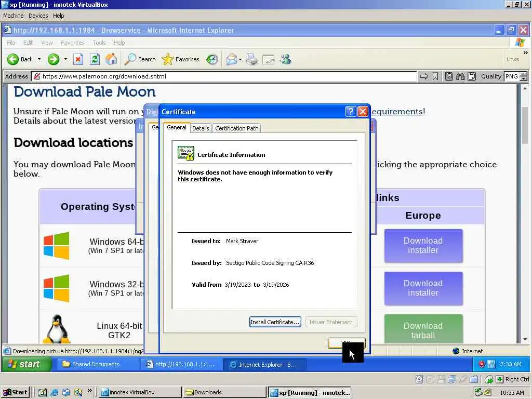Click the Print toolbar icon

click(x=252, y=59)
